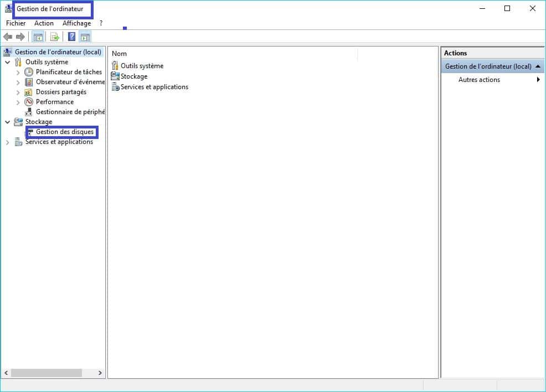Screen dimensions: 546x392
Task: Click the Export list toolbar icon
Action: click(54, 37)
